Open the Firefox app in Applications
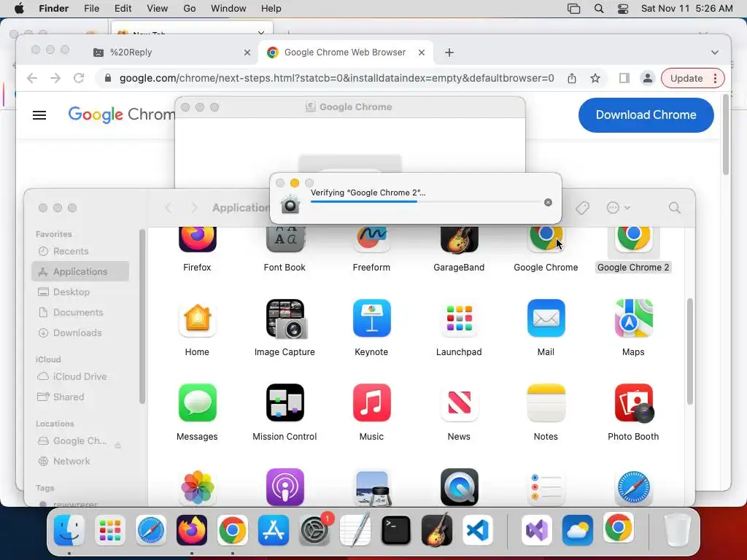The height and width of the screenshot is (560, 747). click(197, 239)
